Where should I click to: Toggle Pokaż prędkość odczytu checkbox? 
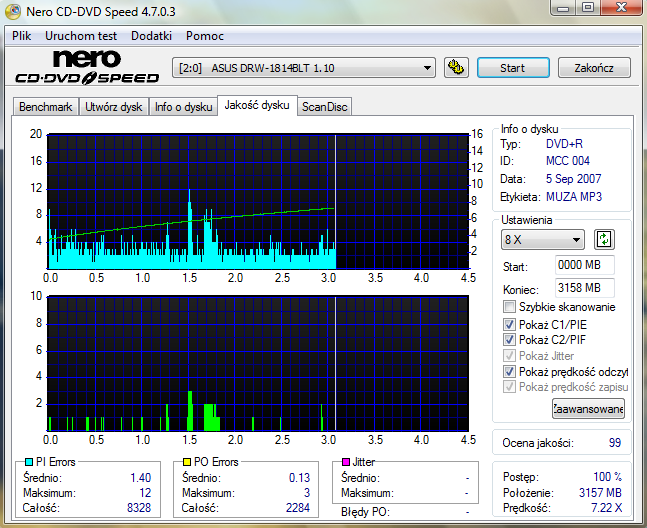[x=509, y=372]
